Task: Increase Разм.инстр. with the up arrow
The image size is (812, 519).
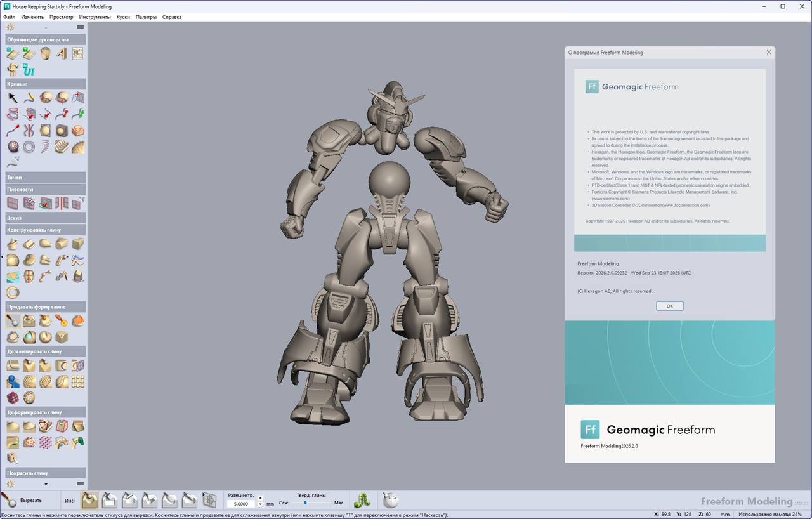Action: coord(261,497)
